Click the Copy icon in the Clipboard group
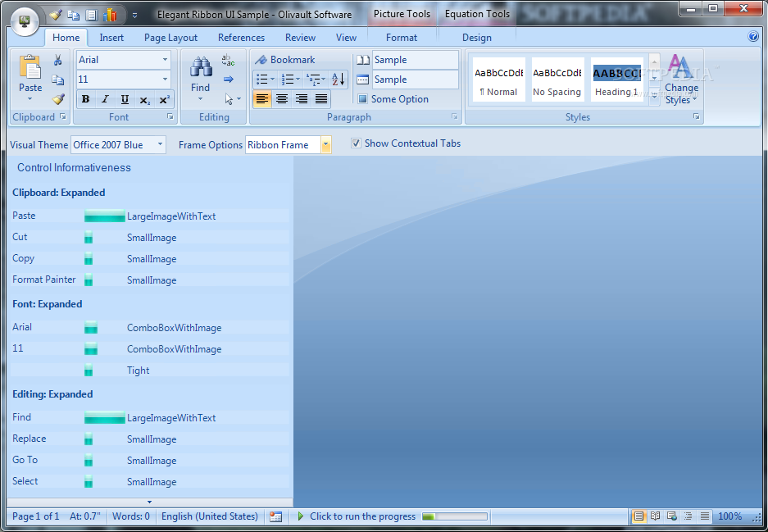Viewport: 768px width, 532px height. click(x=58, y=80)
